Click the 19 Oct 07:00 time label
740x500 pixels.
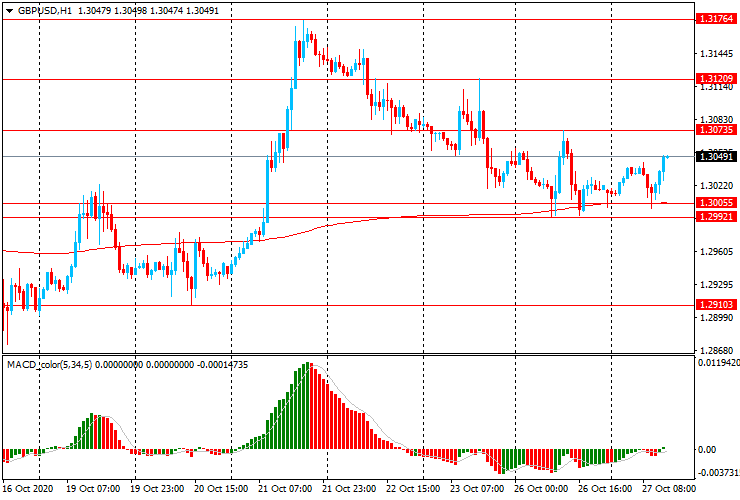(93, 489)
